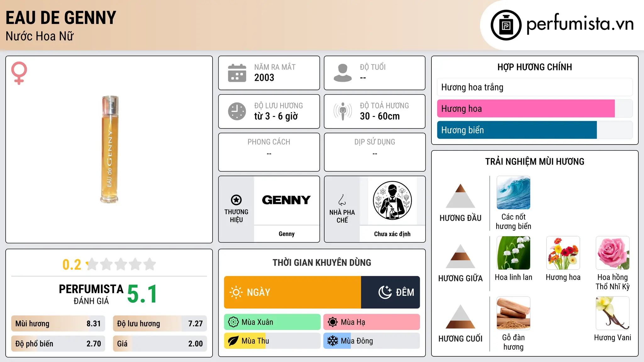This screenshot has width=644, height=362.
Task: Click the Eau de Genny bottle photo
Action: [x=109, y=149]
